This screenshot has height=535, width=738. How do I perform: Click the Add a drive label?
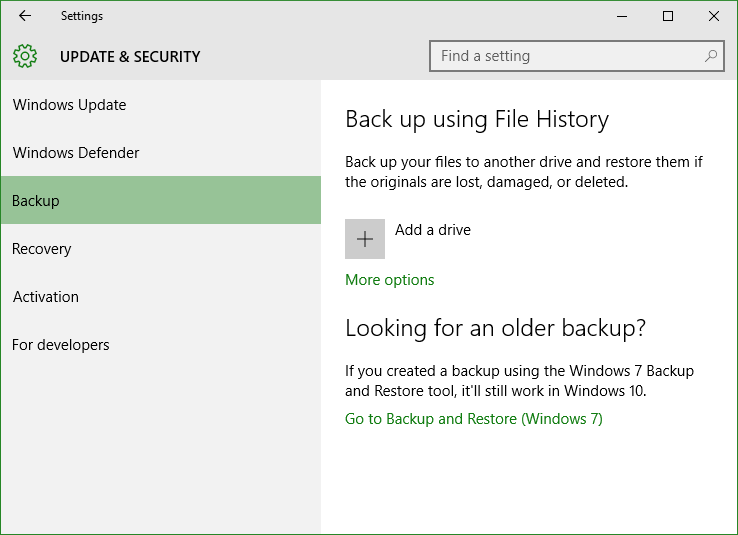pos(433,230)
